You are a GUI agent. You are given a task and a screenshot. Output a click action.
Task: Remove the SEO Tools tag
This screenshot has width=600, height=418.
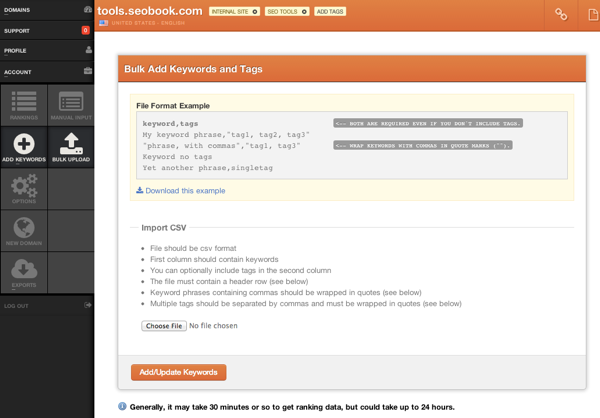(x=304, y=12)
